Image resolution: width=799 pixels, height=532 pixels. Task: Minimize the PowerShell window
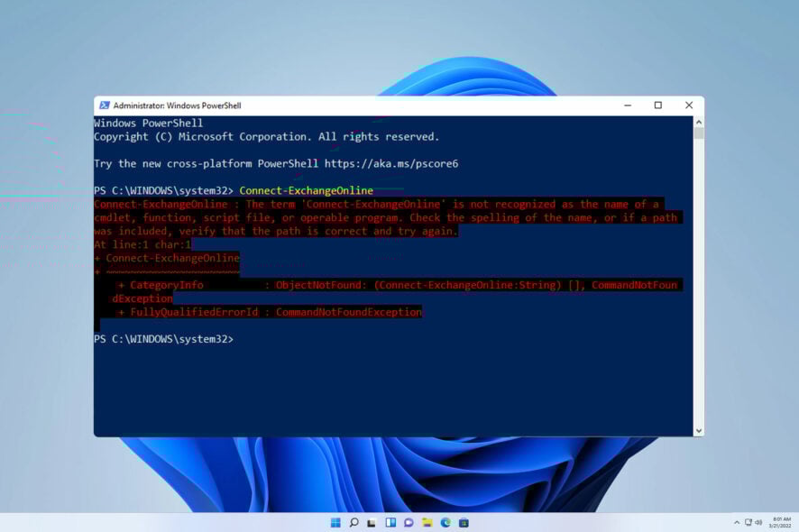tap(628, 105)
